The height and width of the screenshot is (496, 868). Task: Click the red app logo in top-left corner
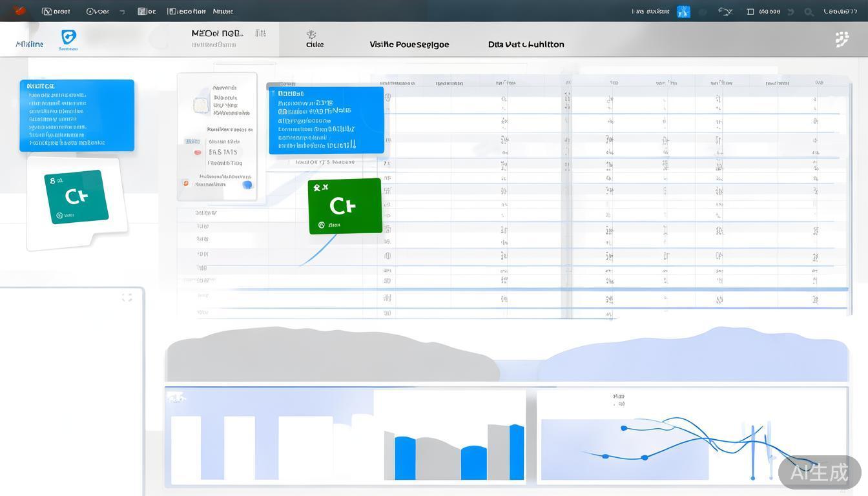click(19, 10)
